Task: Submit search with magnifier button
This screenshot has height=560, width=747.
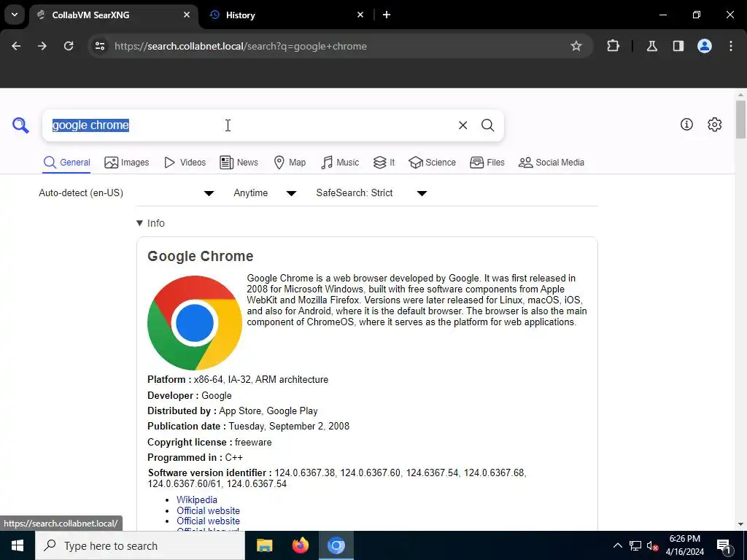Action: point(487,125)
